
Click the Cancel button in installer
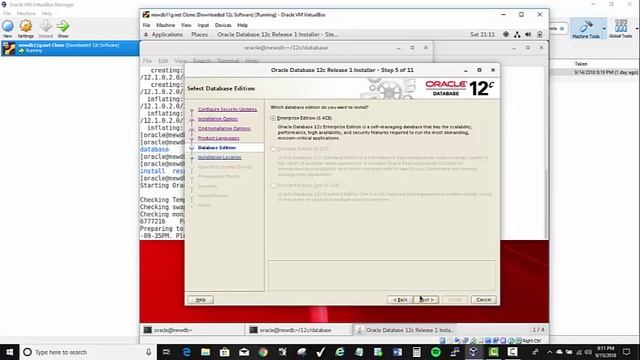click(x=483, y=300)
